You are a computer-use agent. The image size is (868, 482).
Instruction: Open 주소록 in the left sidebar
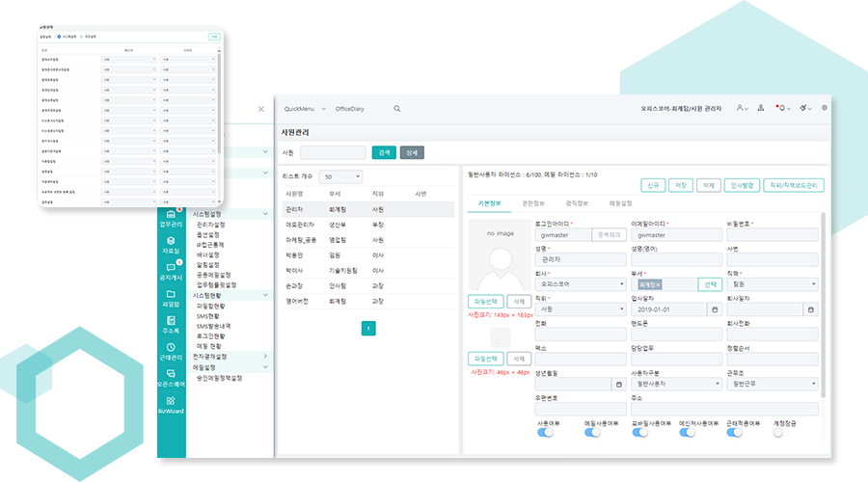pyautogui.click(x=171, y=324)
